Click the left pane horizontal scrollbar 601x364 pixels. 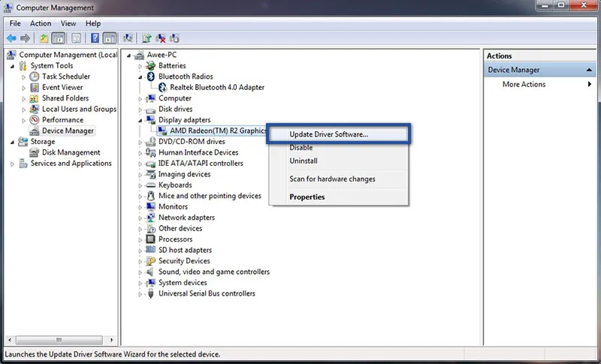(60, 340)
